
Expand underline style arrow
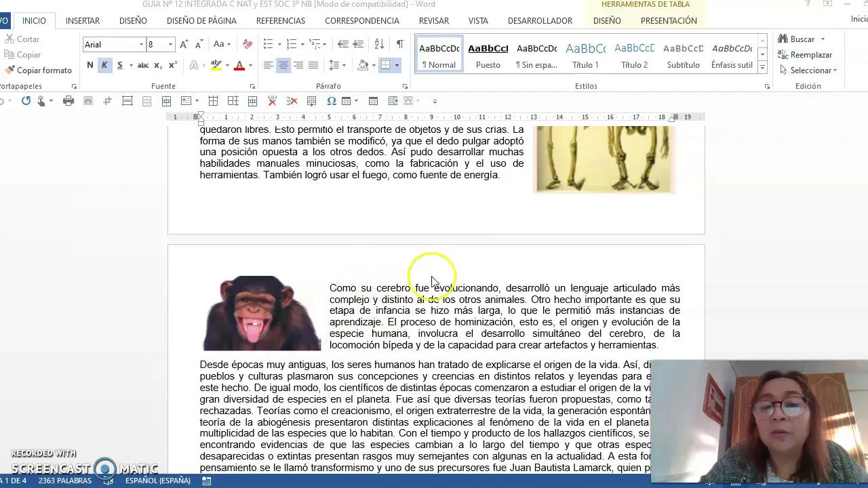(x=130, y=66)
